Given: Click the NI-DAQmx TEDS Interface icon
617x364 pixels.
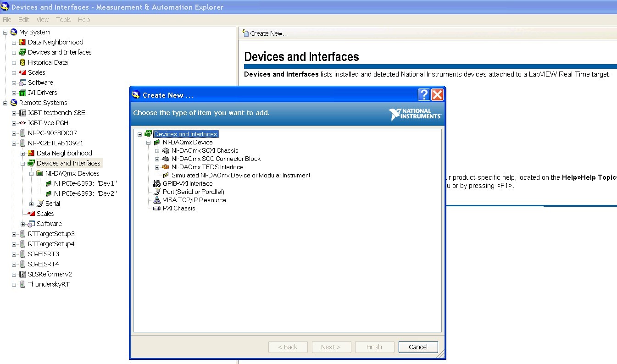Looking at the screenshot, I should tap(166, 167).
